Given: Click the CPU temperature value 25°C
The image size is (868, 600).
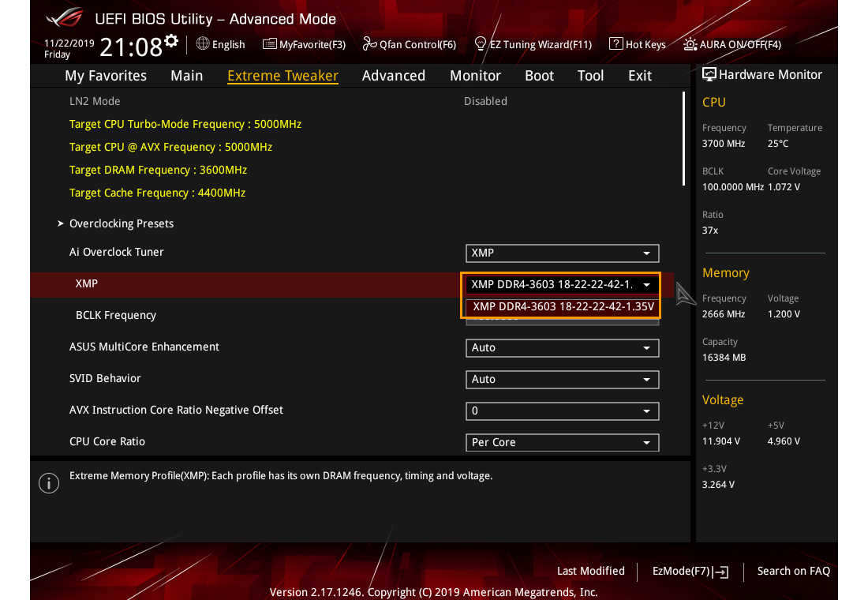Looking at the screenshot, I should pos(778,144).
